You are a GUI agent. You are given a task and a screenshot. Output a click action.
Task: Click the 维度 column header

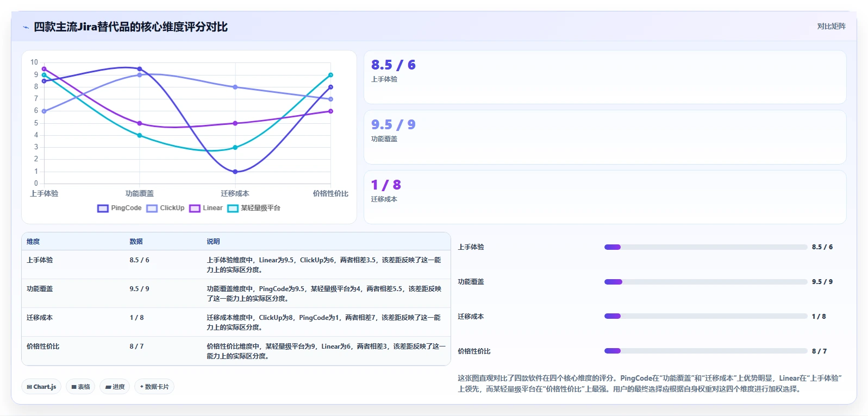coord(33,242)
